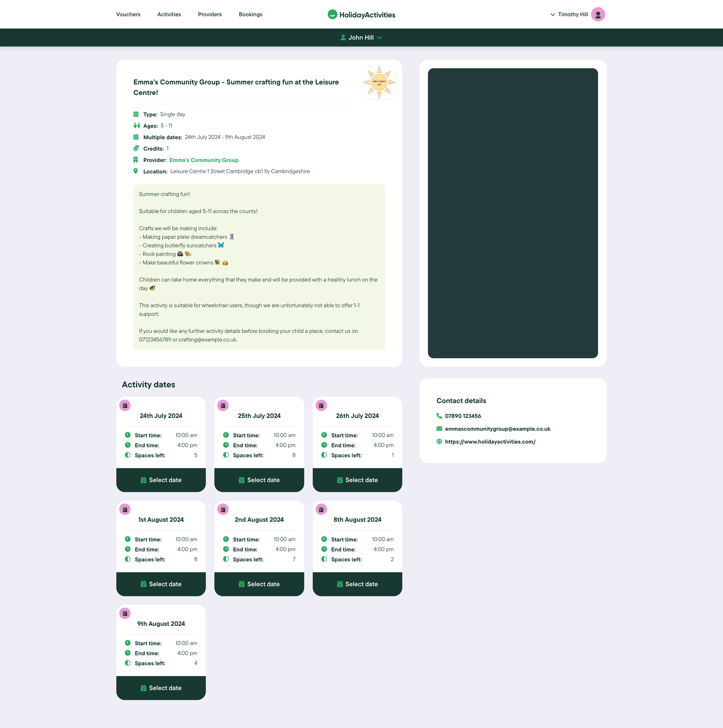
Task: Click the envelope icon beside the email address
Action: pos(439,429)
